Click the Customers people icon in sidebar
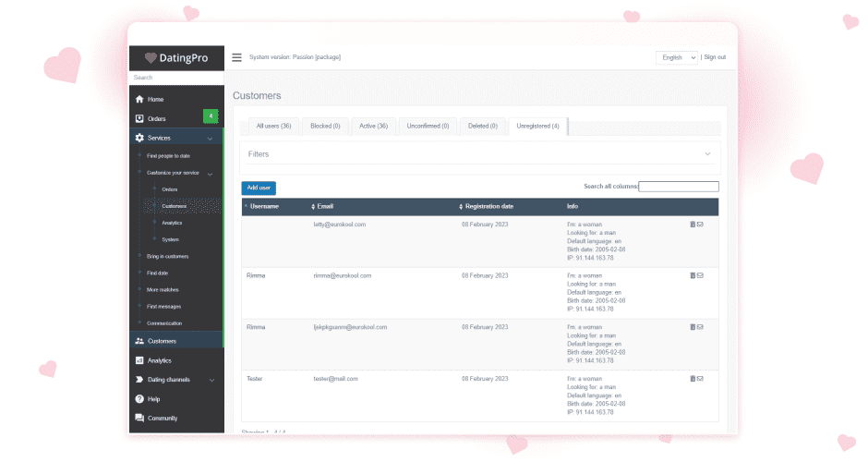The height and width of the screenshot is (462, 868). click(x=139, y=341)
